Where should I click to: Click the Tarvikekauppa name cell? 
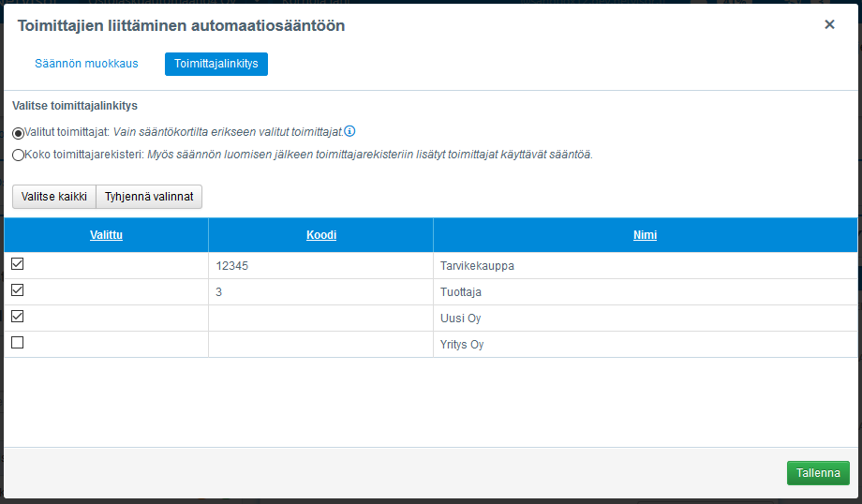pos(477,266)
